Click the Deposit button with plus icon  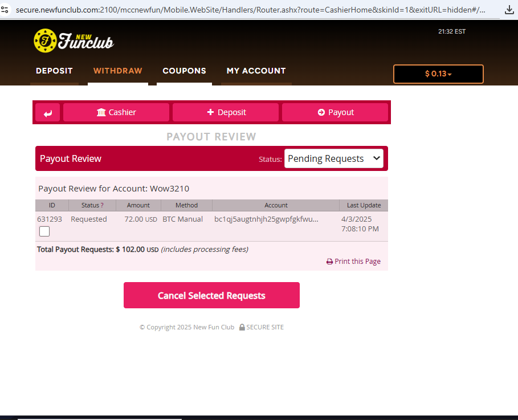226,112
